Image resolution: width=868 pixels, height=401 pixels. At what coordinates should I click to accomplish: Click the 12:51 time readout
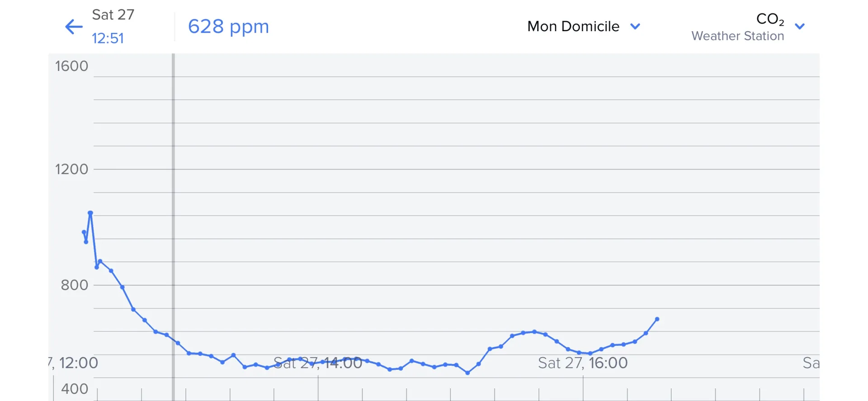(x=108, y=38)
